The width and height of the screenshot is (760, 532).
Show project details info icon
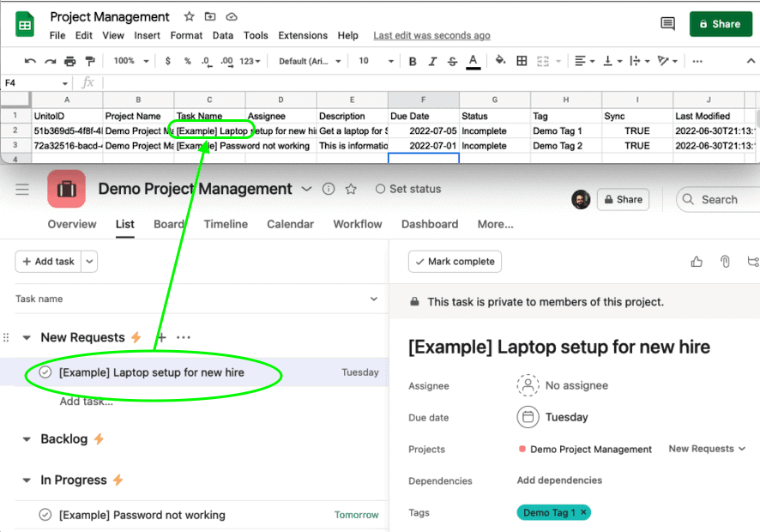pos(329,189)
